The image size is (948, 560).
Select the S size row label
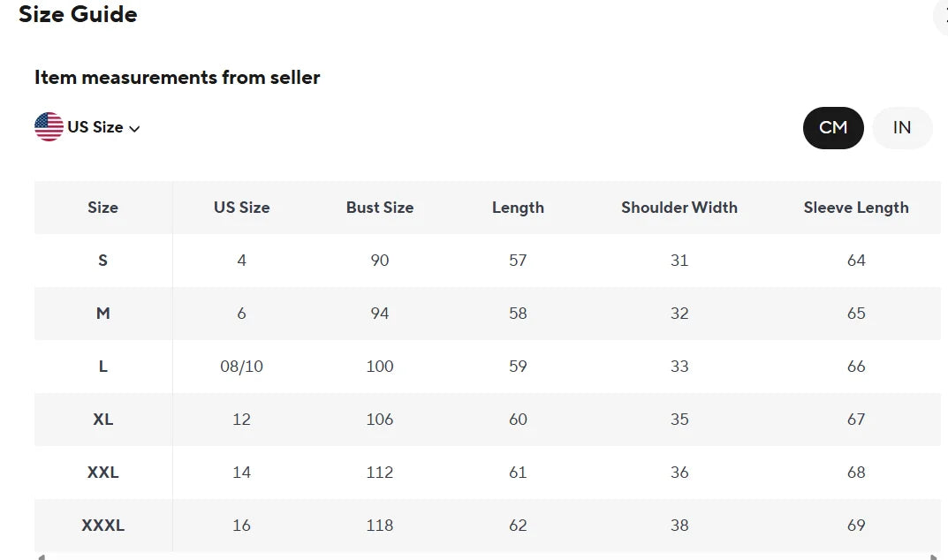(102, 261)
